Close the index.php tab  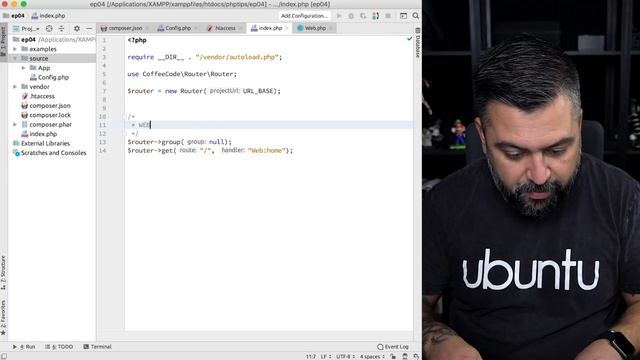[x=287, y=28]
